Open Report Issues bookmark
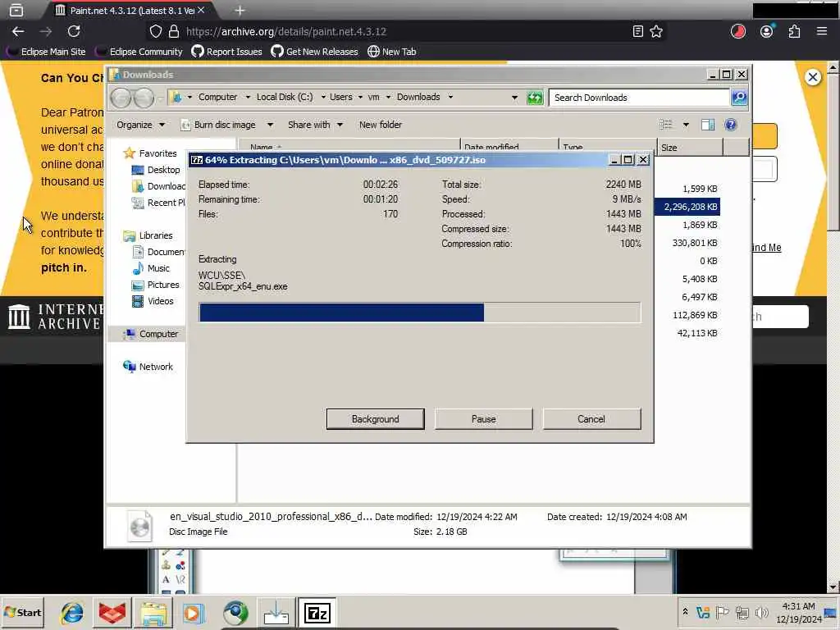The width and height of the screenshot is (840, 630). 227,52
